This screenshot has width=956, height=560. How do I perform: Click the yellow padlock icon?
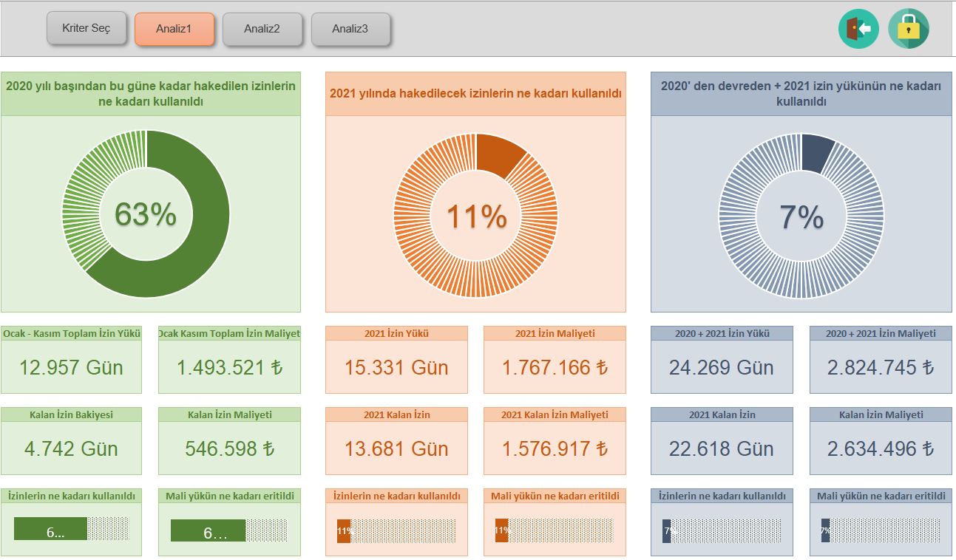tap(908, 29)
